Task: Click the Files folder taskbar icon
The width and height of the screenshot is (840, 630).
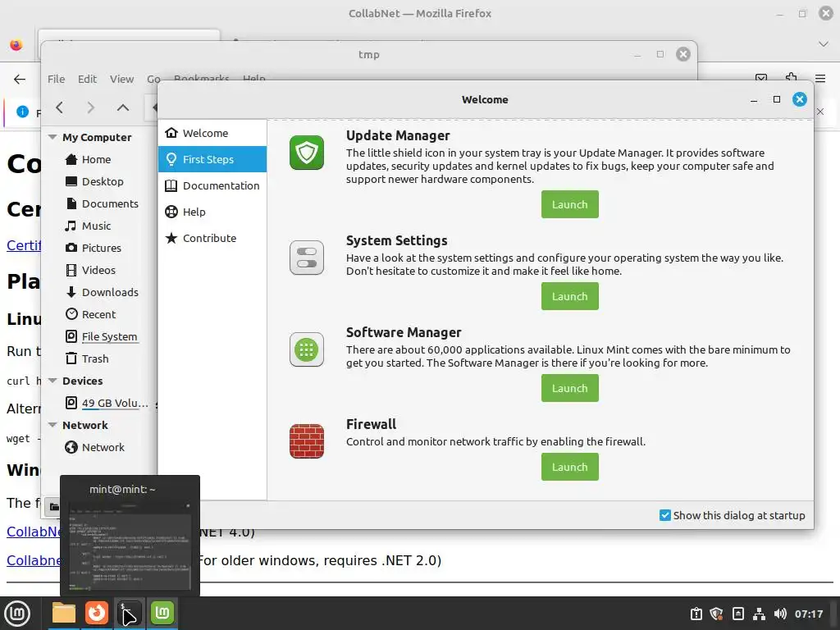Action: pyautogui.click(x=64, y=613)
